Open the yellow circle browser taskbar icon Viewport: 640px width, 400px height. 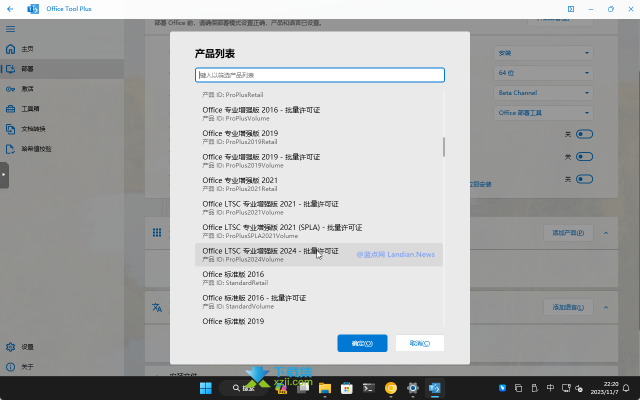click(391, 388)
